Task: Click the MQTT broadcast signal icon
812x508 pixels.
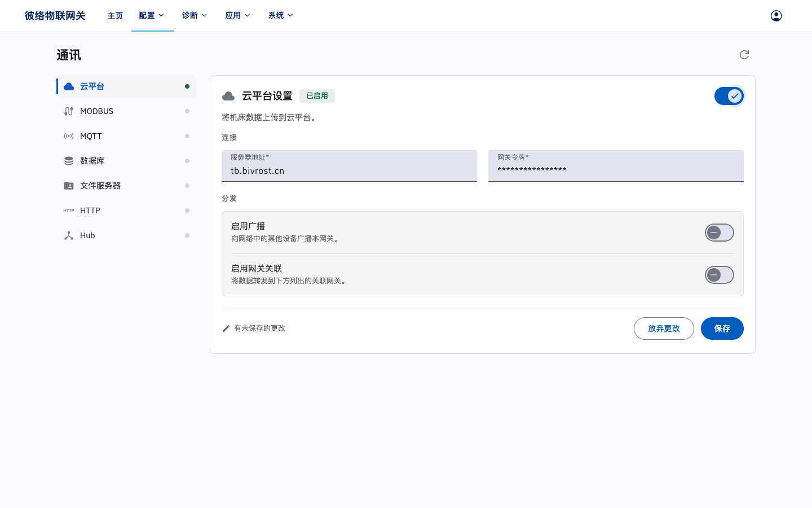Action: [x=69, y=136]
